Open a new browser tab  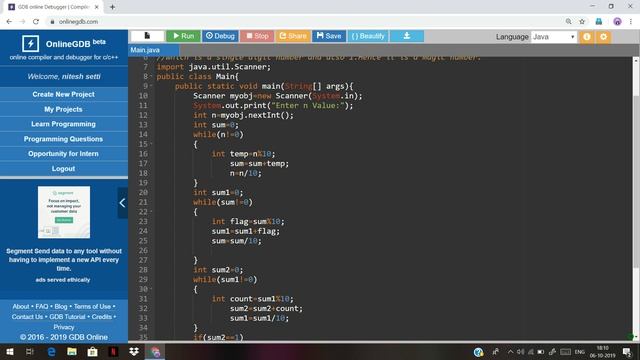[112, 7]
